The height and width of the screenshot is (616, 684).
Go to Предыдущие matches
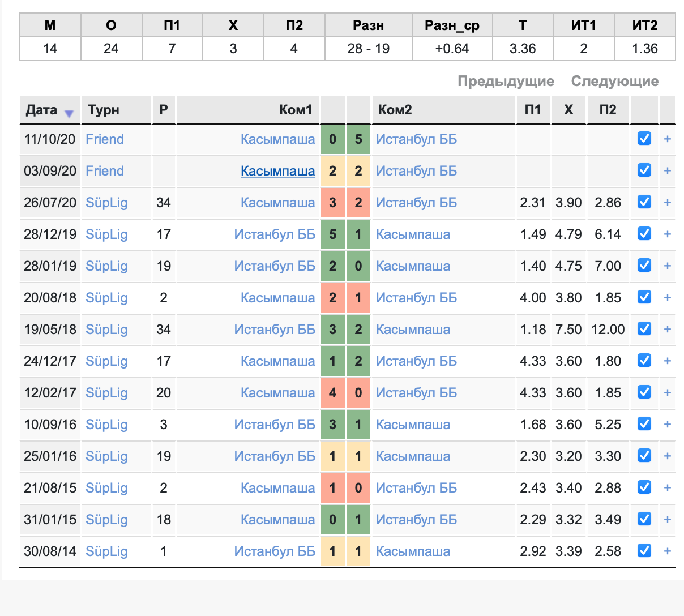(506, 81)
